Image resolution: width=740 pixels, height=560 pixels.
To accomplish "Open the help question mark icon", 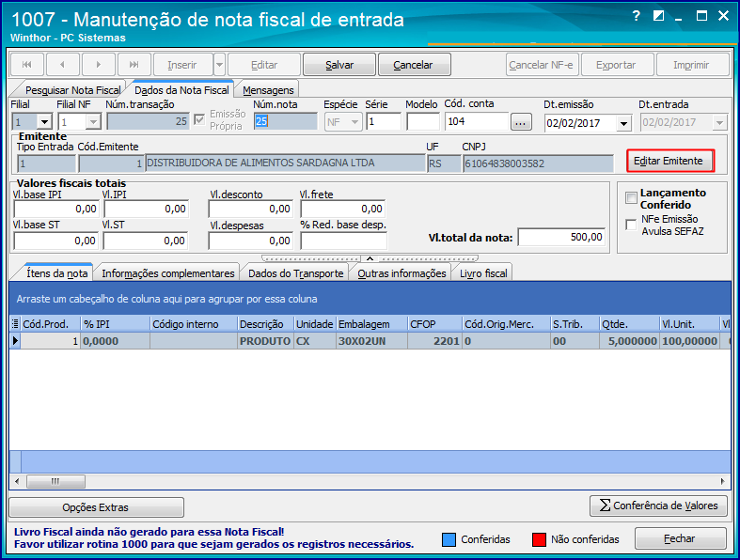I will click(637, 16).
